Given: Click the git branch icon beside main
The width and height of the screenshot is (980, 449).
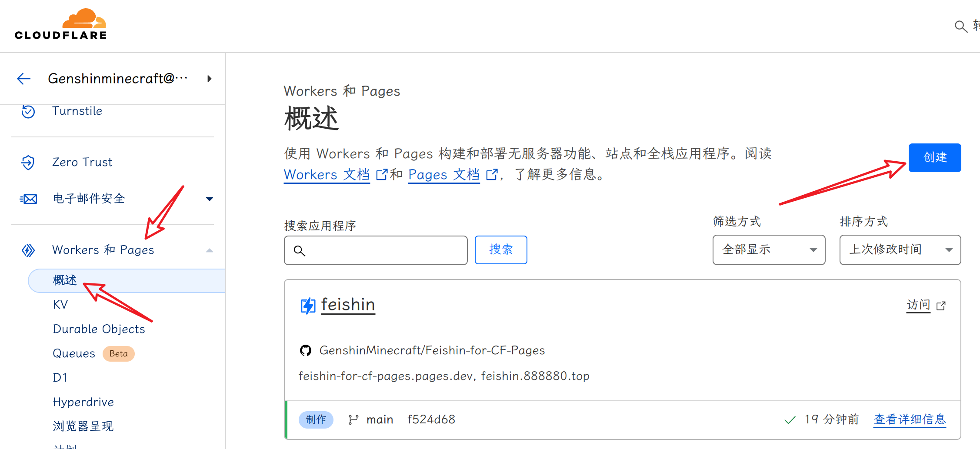Looking at the screenshot, I should point(353,419).
